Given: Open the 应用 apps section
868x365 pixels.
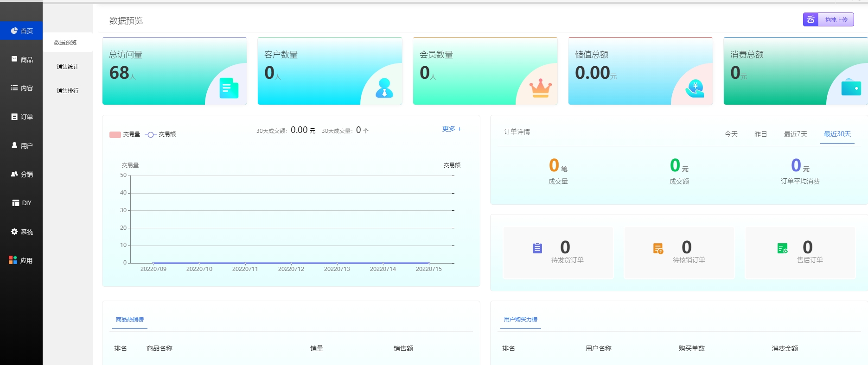Looking at the screenshot, I should point(21,260).
